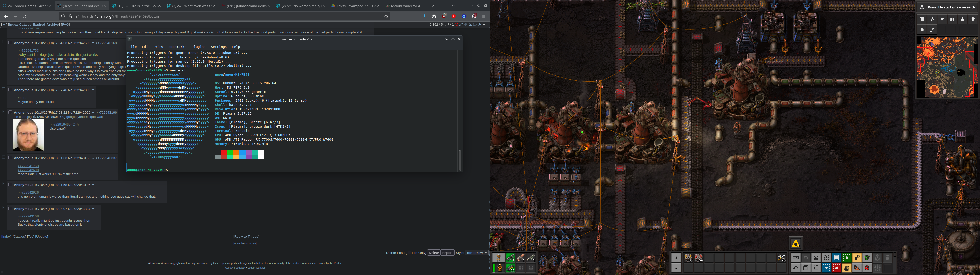This screenshot has height=275, width=980.
Task: Open the achievements trophy button
Action: click(973, 19)
